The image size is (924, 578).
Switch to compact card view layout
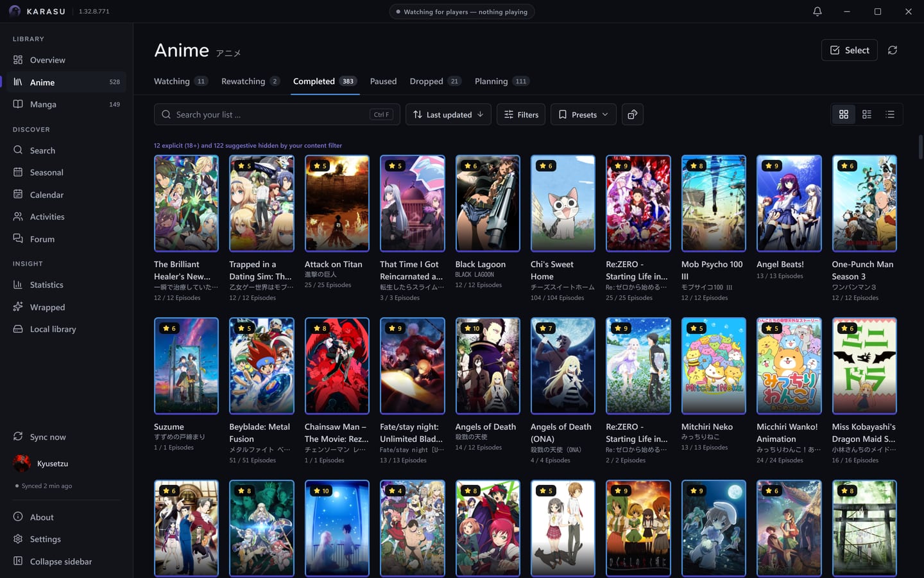point(867,114)
